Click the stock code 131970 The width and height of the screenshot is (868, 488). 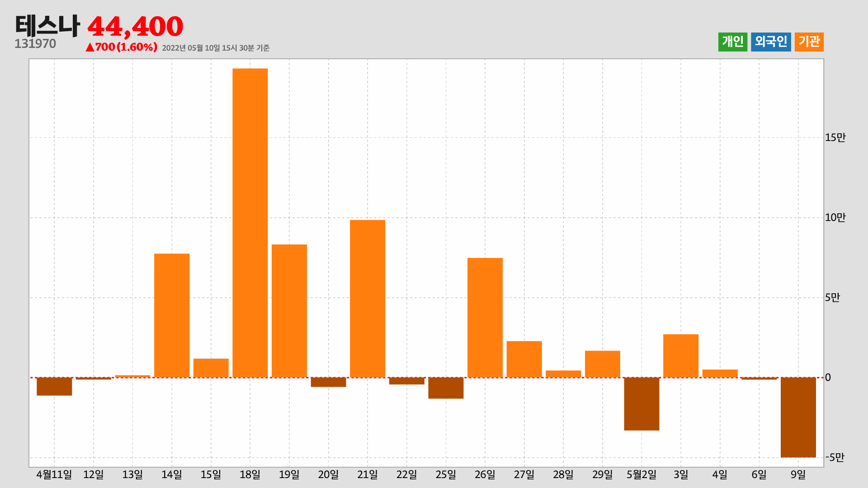(35, 44)
